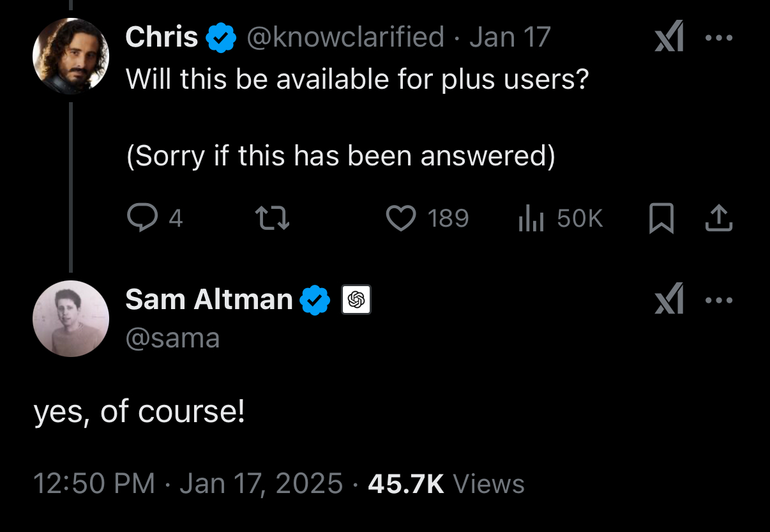Screen dimensions: 770x532
Task: Click Sam Altman's blue verified badge
Action: 315,300
